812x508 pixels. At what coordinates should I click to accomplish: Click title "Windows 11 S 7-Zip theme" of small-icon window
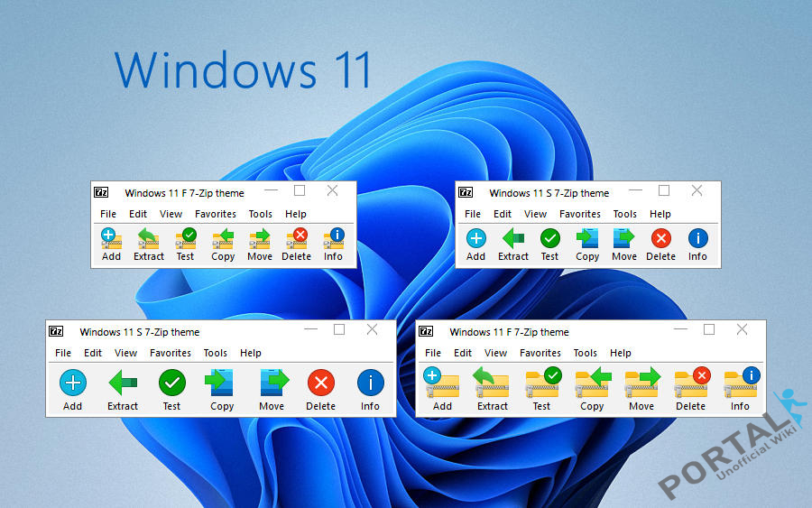click(549, 192)
